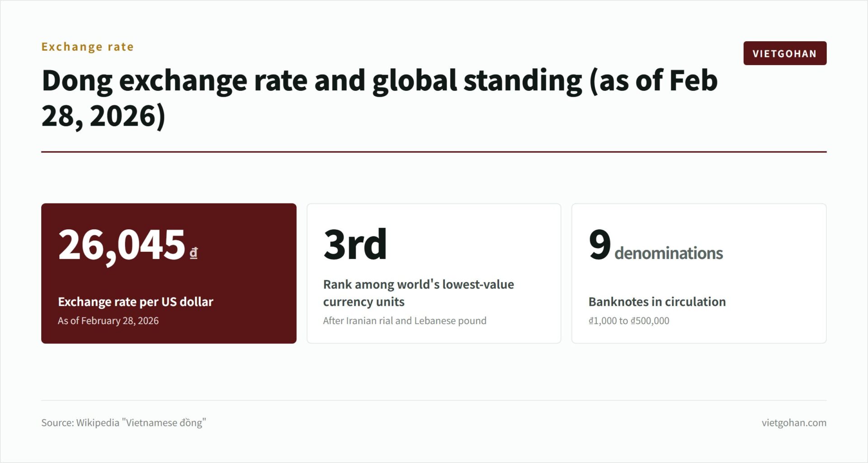Image resolution: width=868 pixels, height=463 pixels.
Task: Click the large 3rd rank figure
Action: [355, 244]
